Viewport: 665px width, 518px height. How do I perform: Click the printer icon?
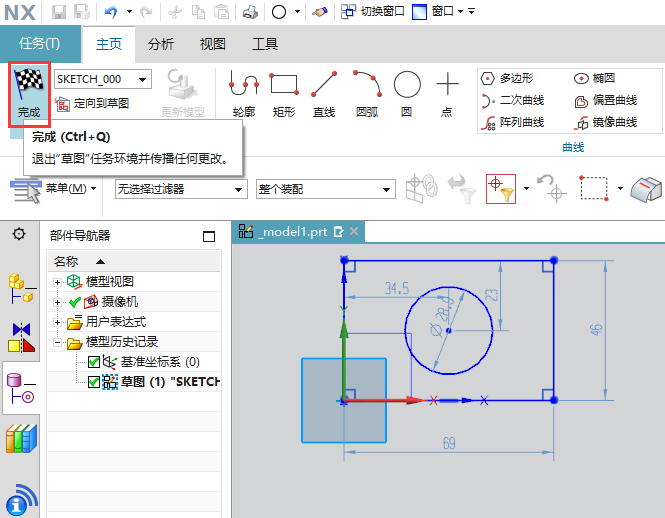click(250, 12)
